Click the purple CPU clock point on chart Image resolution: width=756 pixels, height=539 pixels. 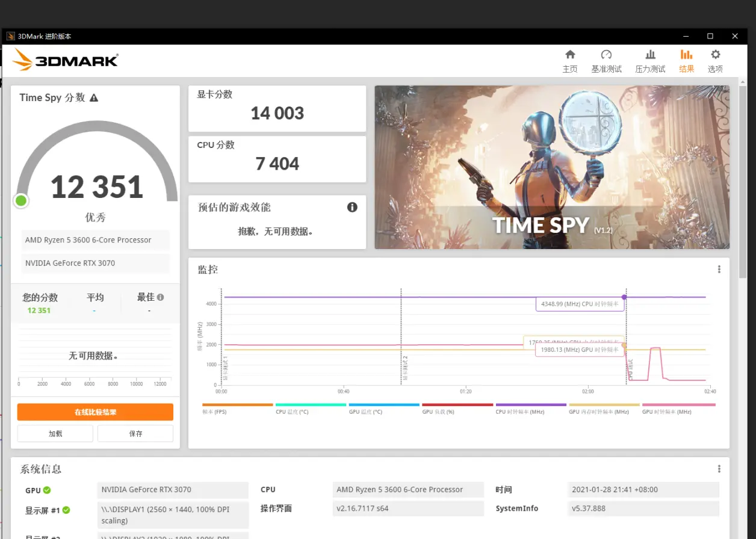click(x=624, y=297)
